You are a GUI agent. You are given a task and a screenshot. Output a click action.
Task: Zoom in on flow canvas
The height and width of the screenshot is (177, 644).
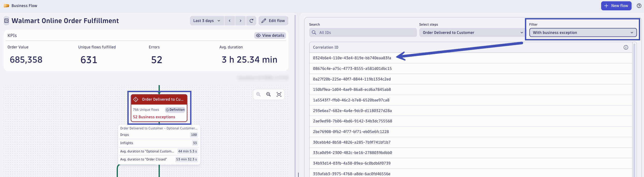(x=258, y=94)
